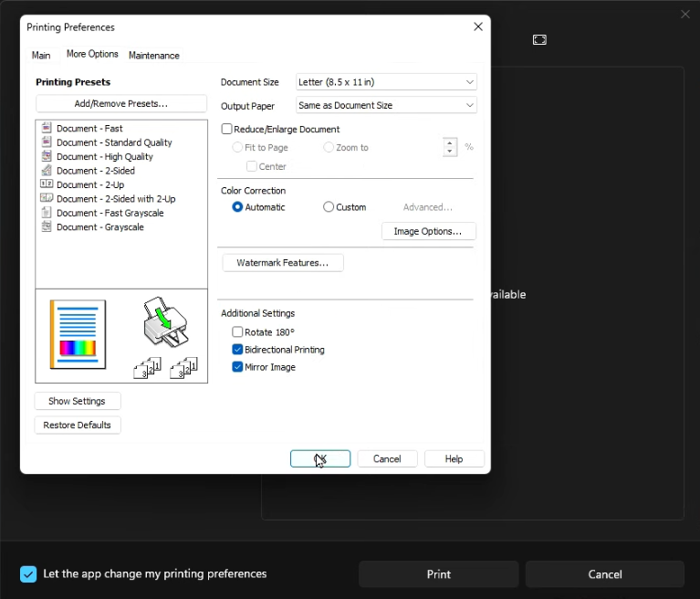Open the Output Paper dropdown

[386, 105]
